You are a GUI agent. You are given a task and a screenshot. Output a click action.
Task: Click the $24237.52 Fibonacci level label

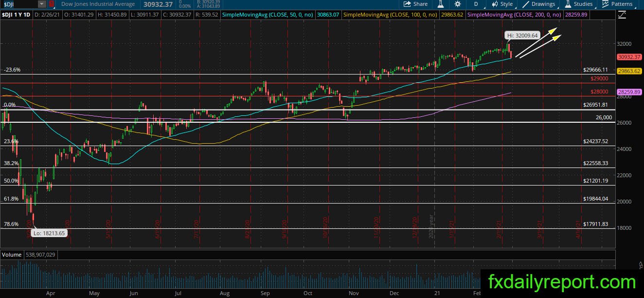596,141
